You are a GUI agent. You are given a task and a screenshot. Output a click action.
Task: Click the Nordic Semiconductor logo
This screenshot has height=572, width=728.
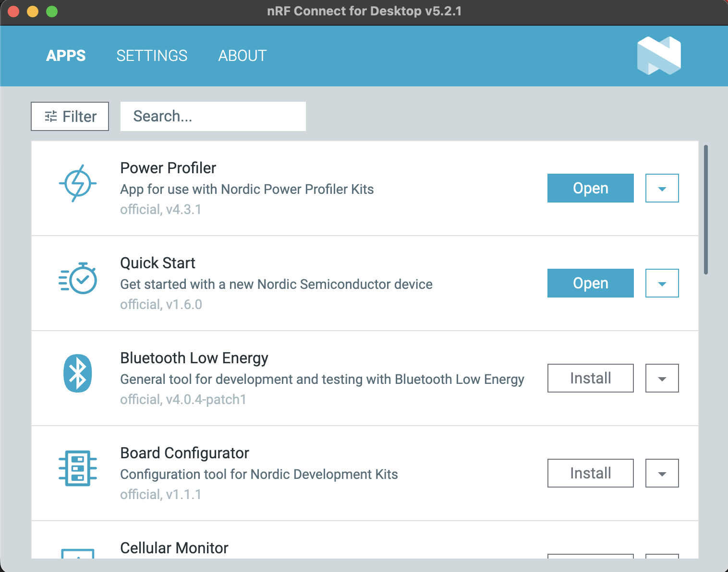(659, 56)
